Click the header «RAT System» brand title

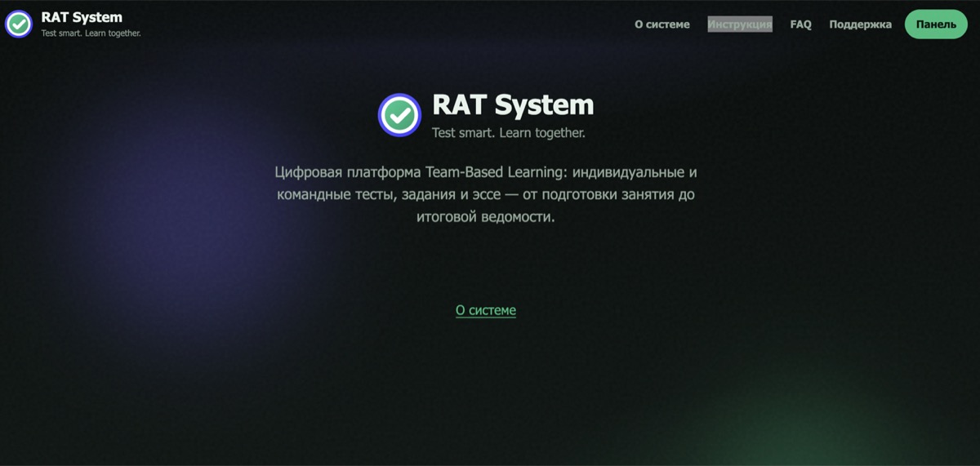82,17
